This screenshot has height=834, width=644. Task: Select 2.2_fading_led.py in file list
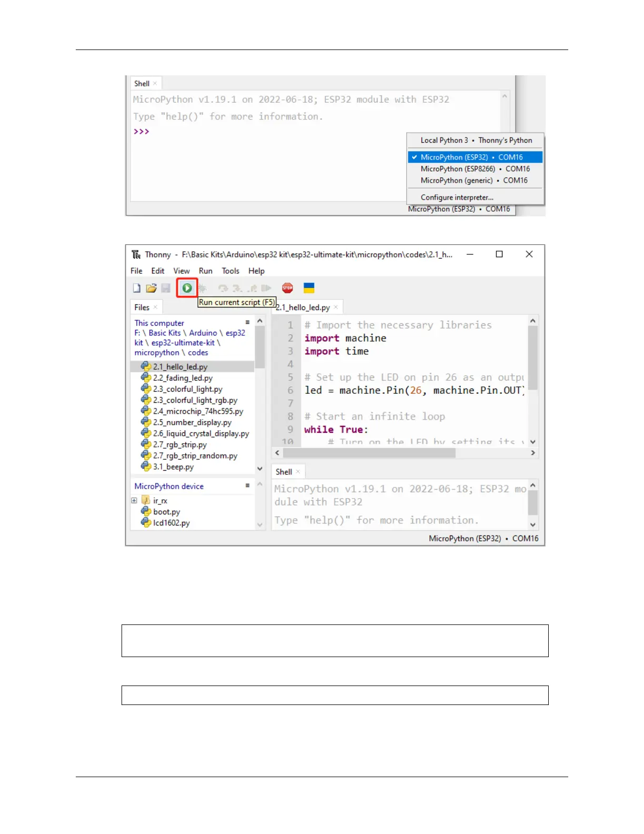(x=177, y=378)
